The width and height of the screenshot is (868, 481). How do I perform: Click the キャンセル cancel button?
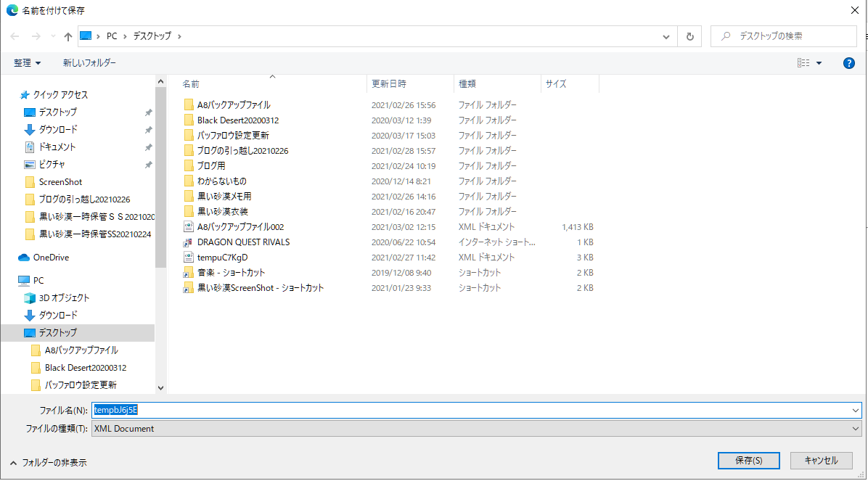tap(821, 461)
